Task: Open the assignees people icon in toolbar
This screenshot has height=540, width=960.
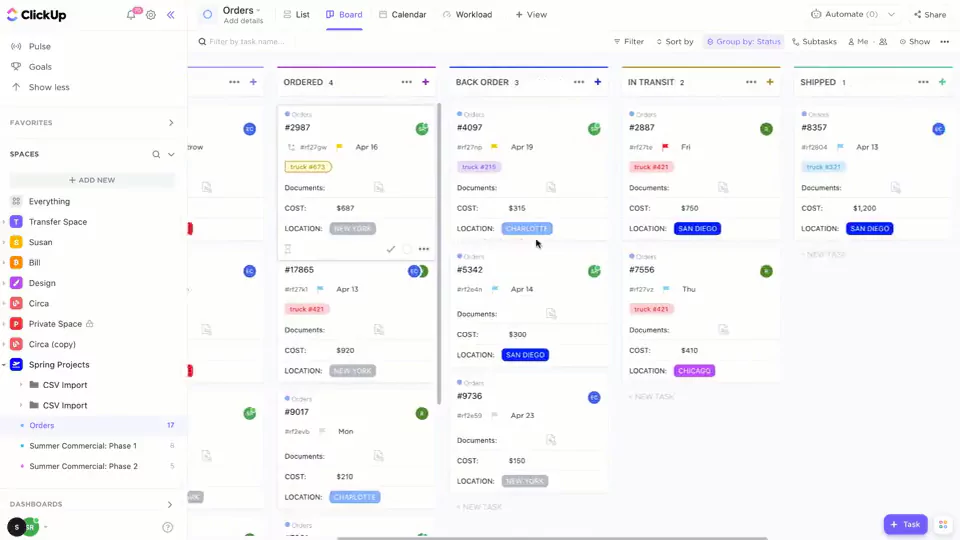Action: point(883,42)
